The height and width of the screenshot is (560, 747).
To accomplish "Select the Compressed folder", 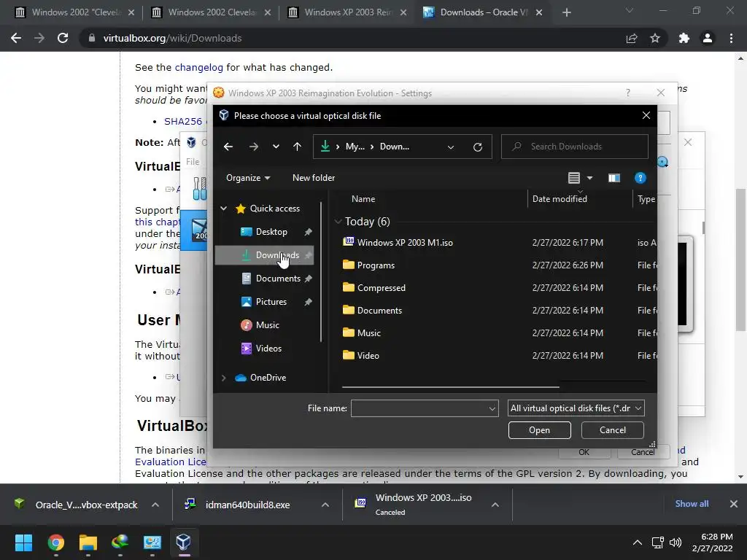I will (x=381, y=287).
